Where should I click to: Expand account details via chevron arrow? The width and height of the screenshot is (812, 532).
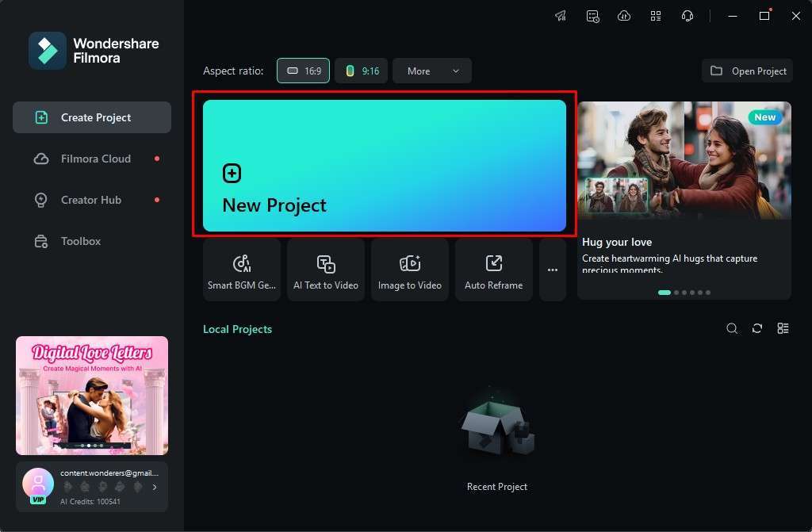pyautogui.click(x=155, y=487)
